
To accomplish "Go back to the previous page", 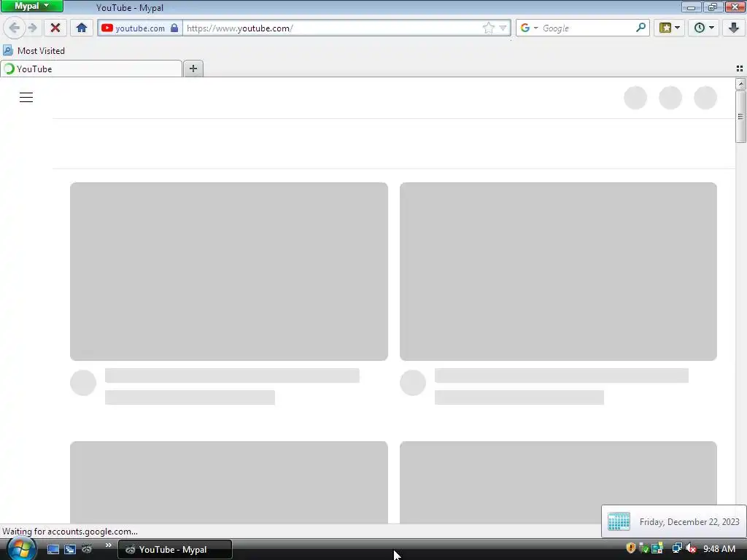I will pos(15,28).
